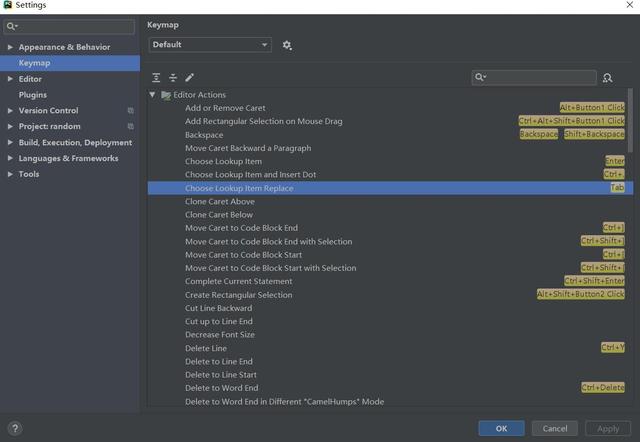Click the pencil Edit Shortcut icon

coord(189,78)
